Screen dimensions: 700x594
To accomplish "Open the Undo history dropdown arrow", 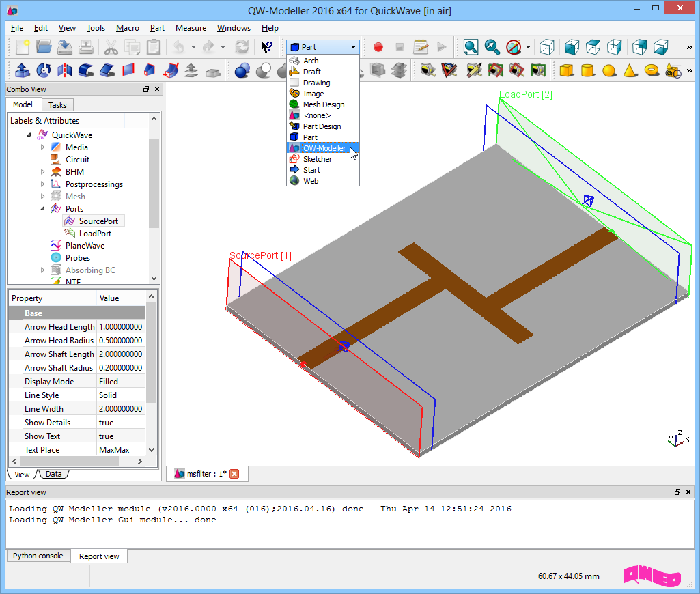I will coord(193,47).
